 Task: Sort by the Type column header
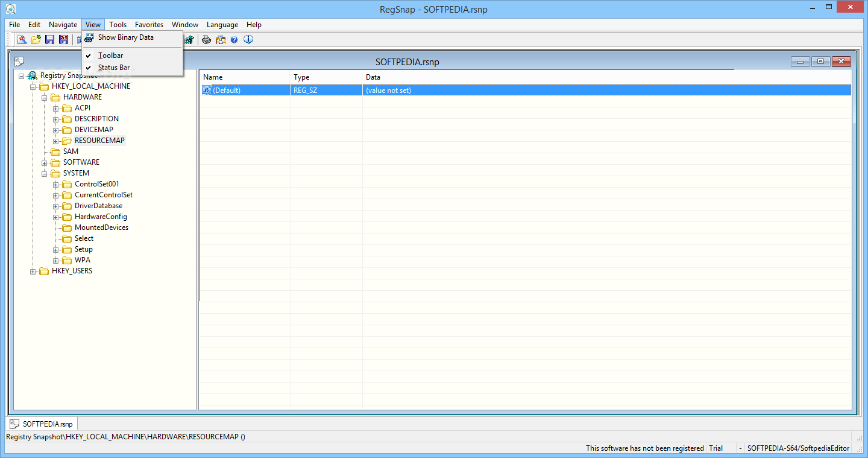326,77
